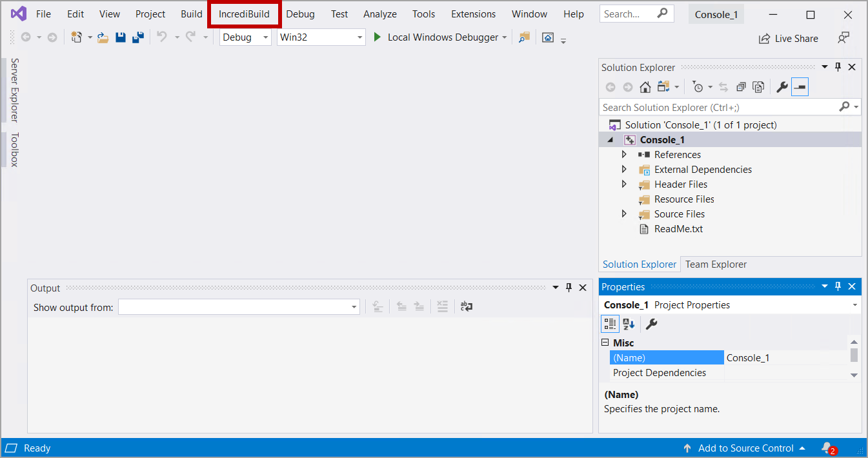Open the Win32 platform dropdown
Image resolution: width=868 pixels, height=458 pixels.
[321, 37]
